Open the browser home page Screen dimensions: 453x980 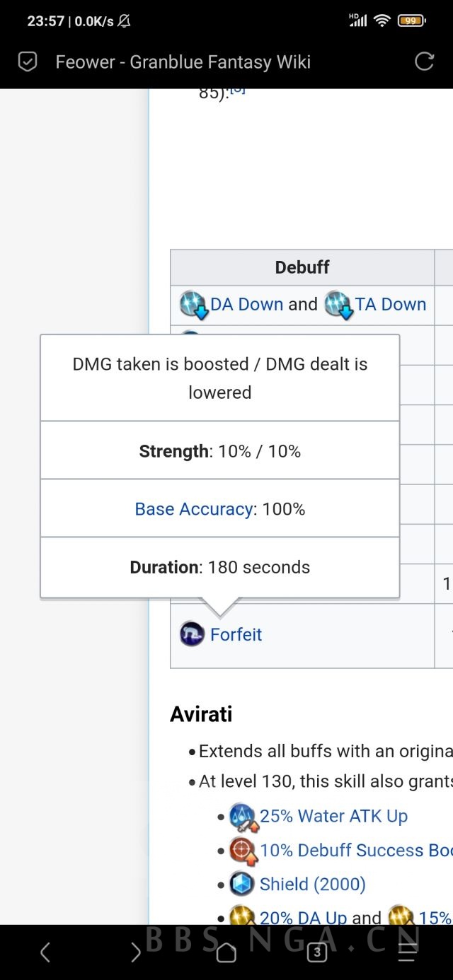pos(226,952)
